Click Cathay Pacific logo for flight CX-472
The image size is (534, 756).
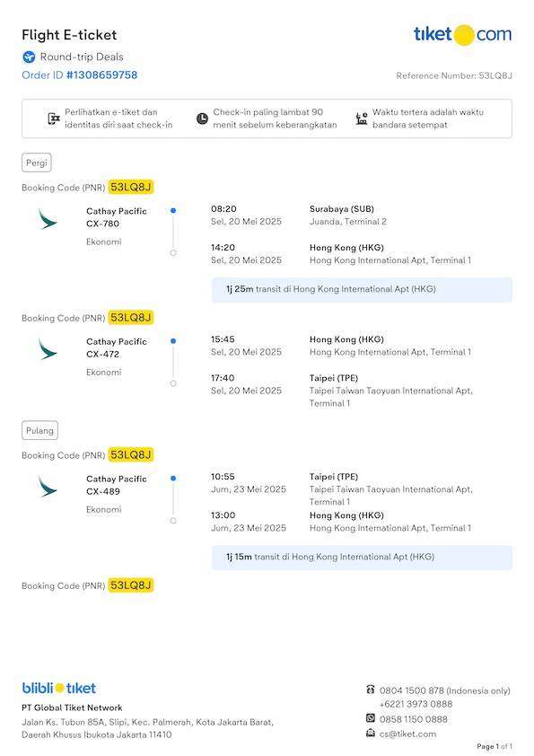48,349
